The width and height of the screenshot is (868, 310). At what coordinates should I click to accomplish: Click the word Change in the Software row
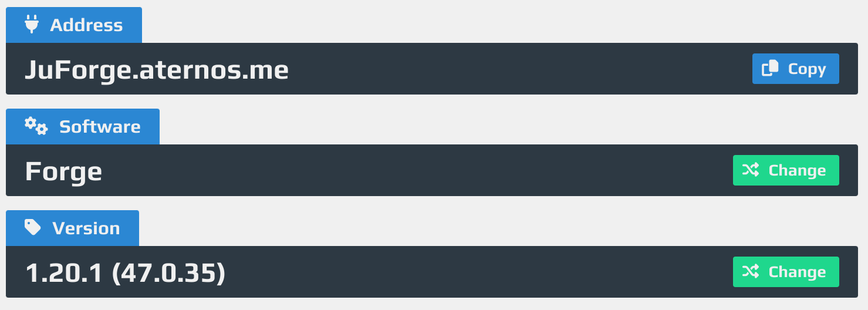(797, 170)
